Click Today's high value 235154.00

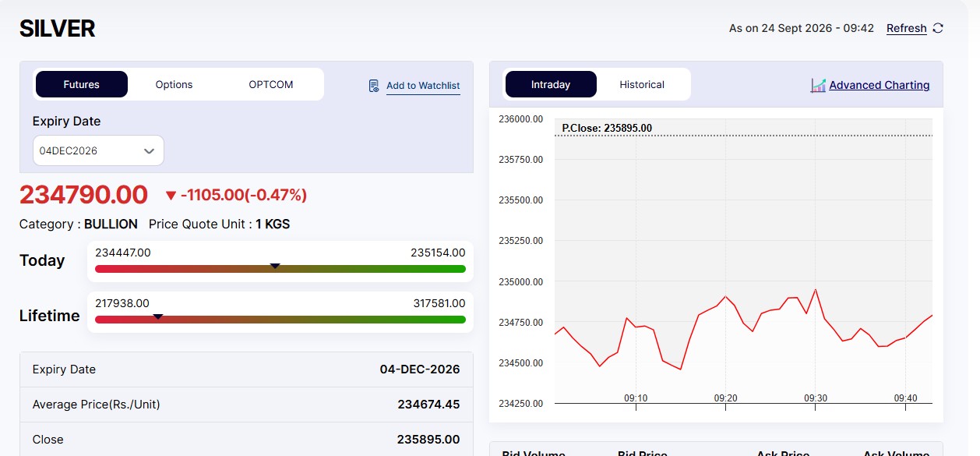[x=438, y=253]
